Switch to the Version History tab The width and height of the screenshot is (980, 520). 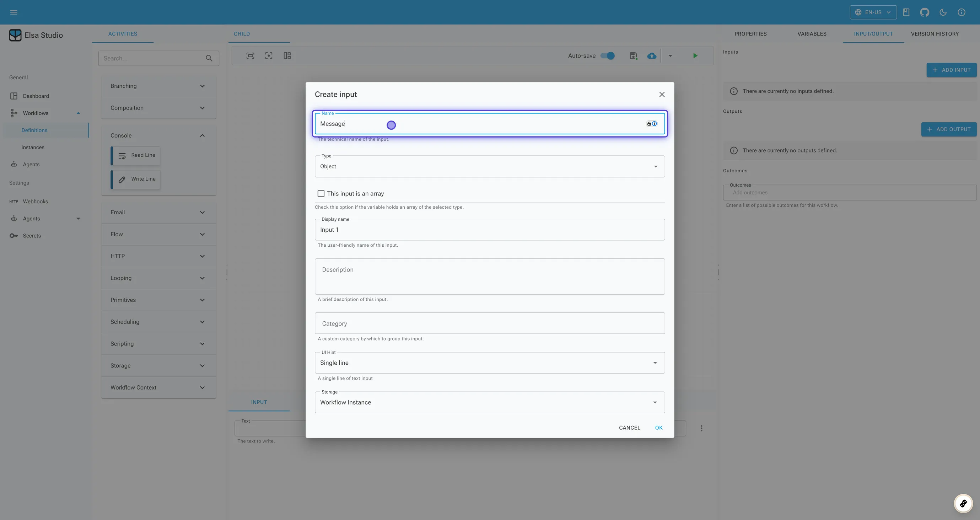[x=935, y=34]
